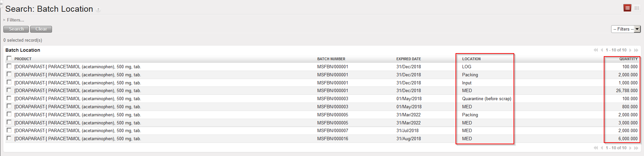Go to first page using top pager
The width and height of the screenshot is (644, 156).
(x=596, y=50)
